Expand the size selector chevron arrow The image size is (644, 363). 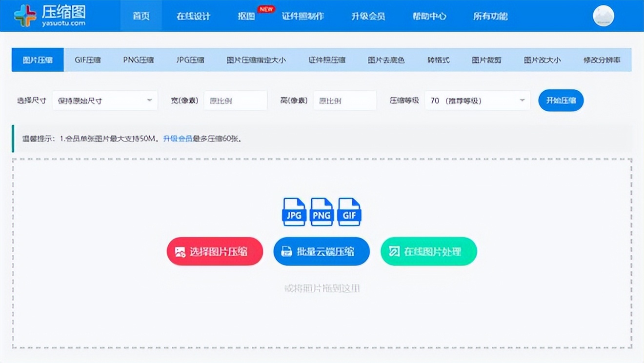[x=150, y=100]
